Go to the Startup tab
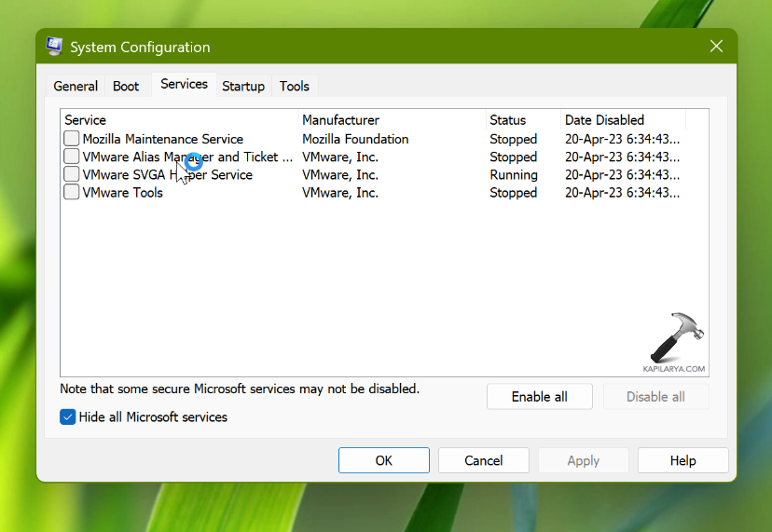The height and width of the screenshot is (532, 772). (243, 86)
